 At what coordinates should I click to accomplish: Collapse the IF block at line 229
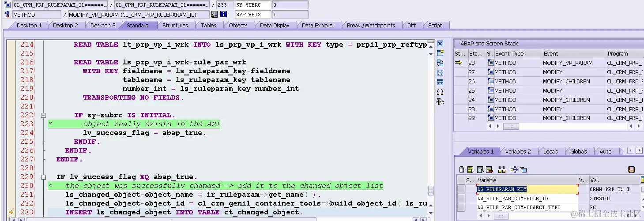coord(44,177)
